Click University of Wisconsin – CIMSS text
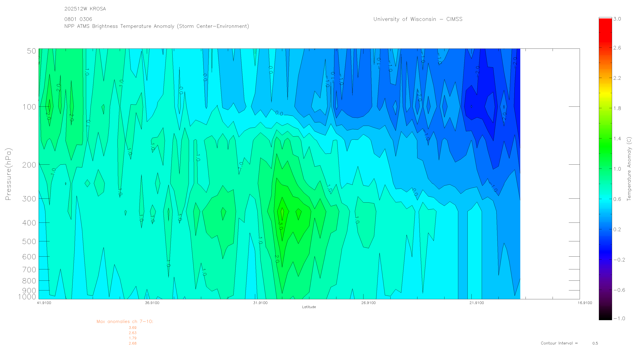The height and width of the screenshot is (348, 644). 418,19
